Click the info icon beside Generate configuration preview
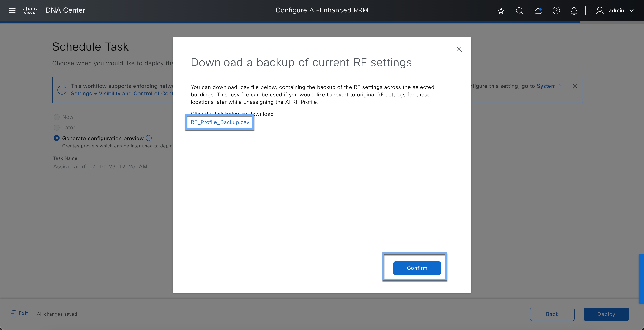The image size is (644, 330). pos(149,138)
